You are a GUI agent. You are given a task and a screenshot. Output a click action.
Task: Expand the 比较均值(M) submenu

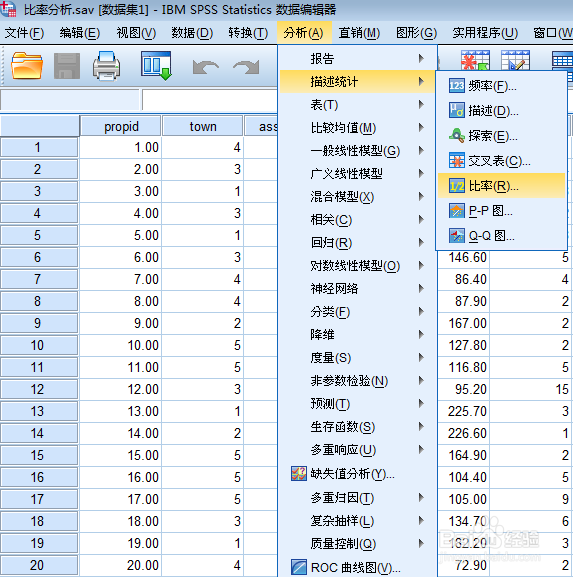(358, 128)
